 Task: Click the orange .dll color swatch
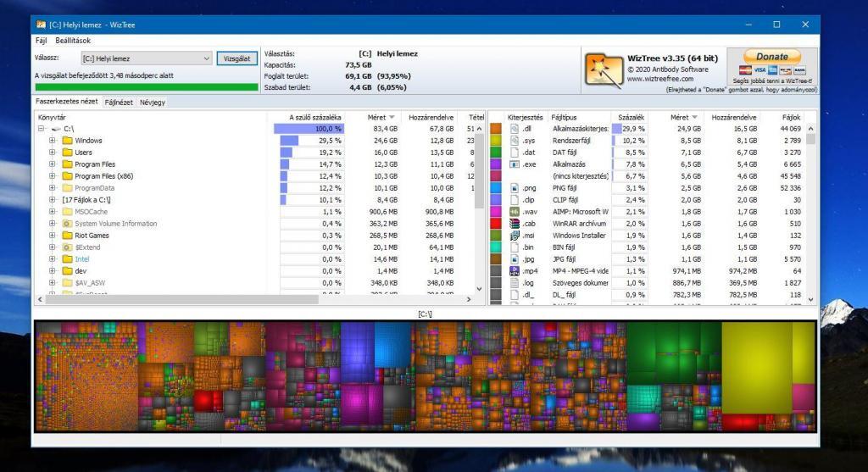pos(496,129)
